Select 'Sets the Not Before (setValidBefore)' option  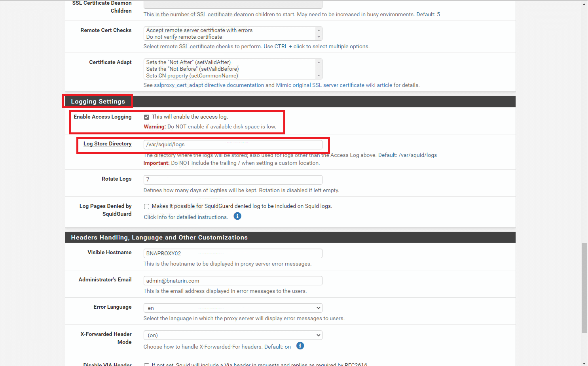[x=192, y=69]
